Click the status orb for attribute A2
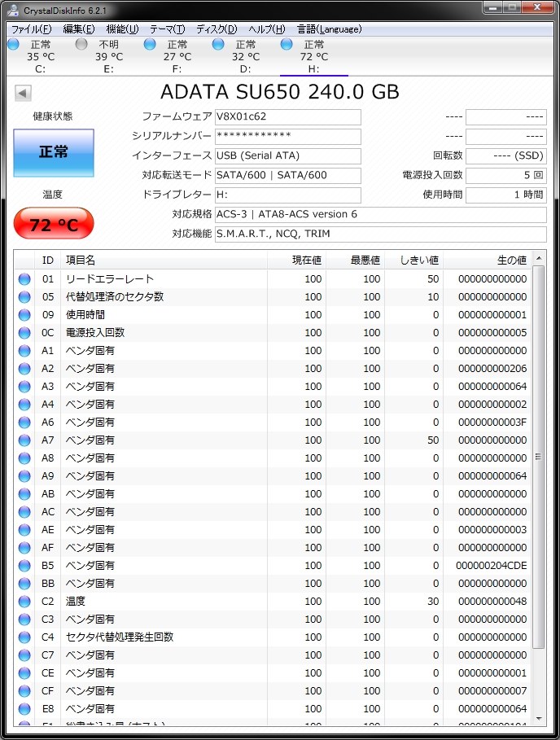The width and height of the screenshot is (560, 740). point(24,369)
